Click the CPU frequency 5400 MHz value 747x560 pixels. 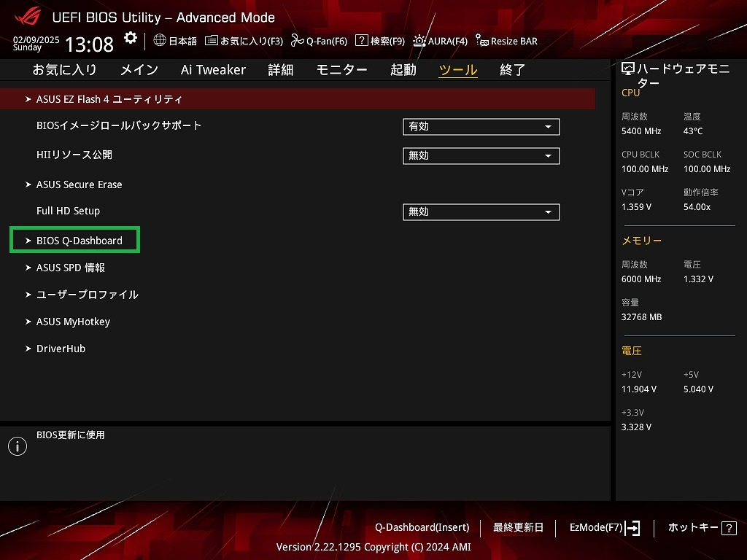click(x=641, y=131)
